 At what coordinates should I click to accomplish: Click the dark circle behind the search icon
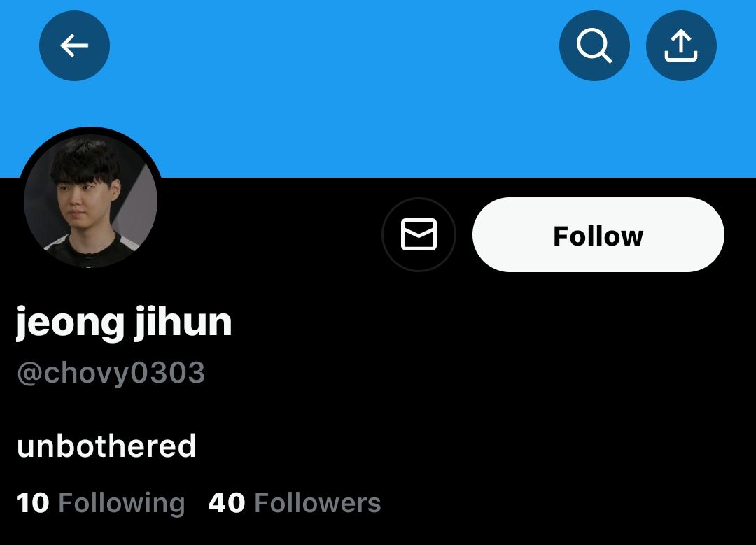click(x=594, y=45)
